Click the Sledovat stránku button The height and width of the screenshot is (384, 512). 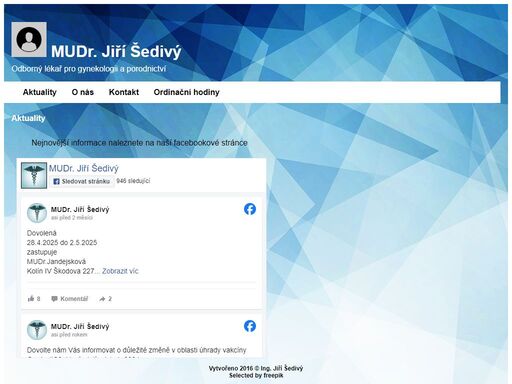click(82, 181)
